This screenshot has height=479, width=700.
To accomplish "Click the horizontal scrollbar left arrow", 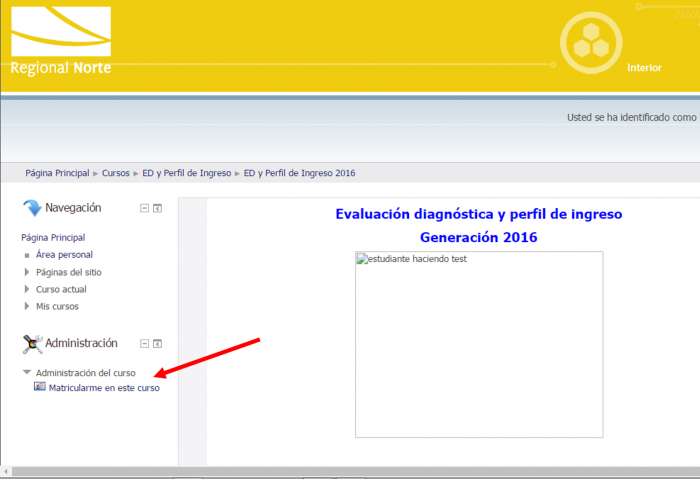I will (6, 471).
